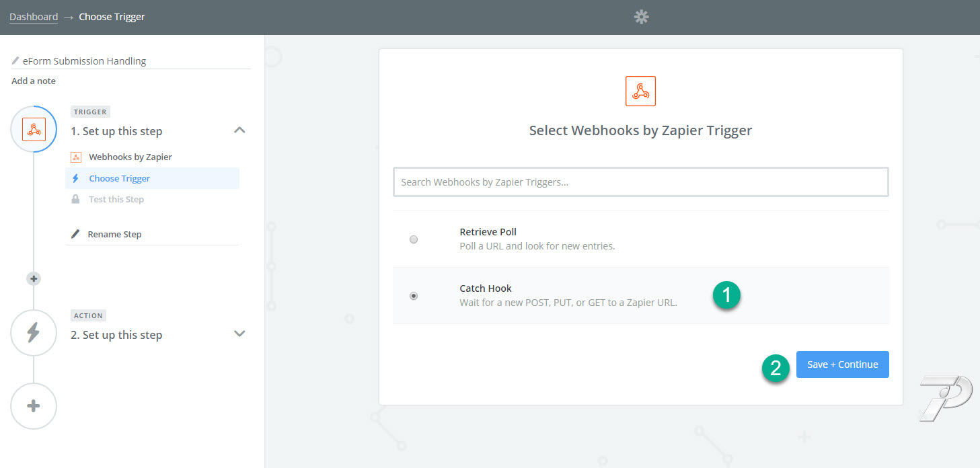Collapse the 1. Set up this step section

click(239, 130)
